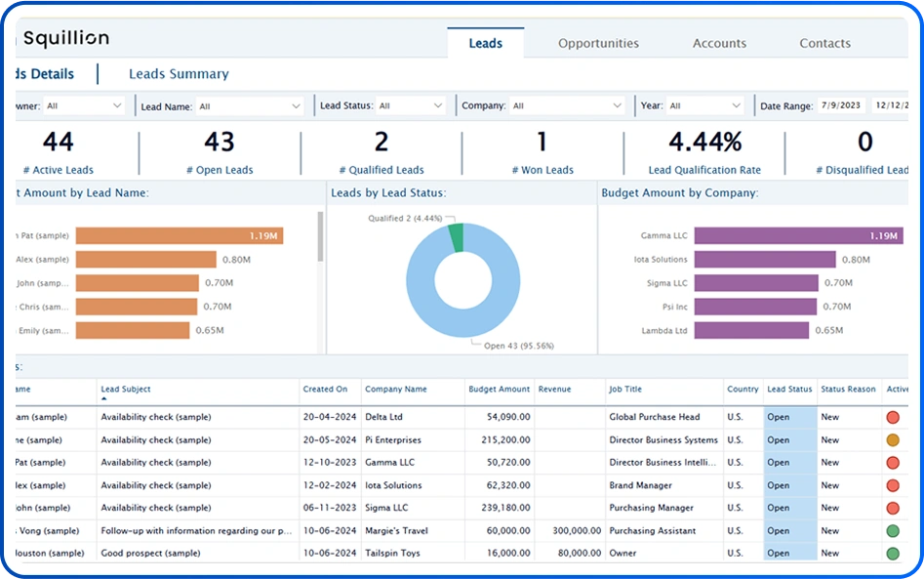Click sort arrow under Lead Subject header

pos(104,399)
